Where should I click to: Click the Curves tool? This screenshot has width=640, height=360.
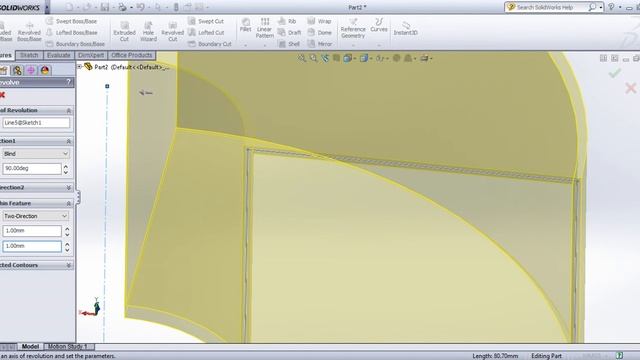click(379, 24)
